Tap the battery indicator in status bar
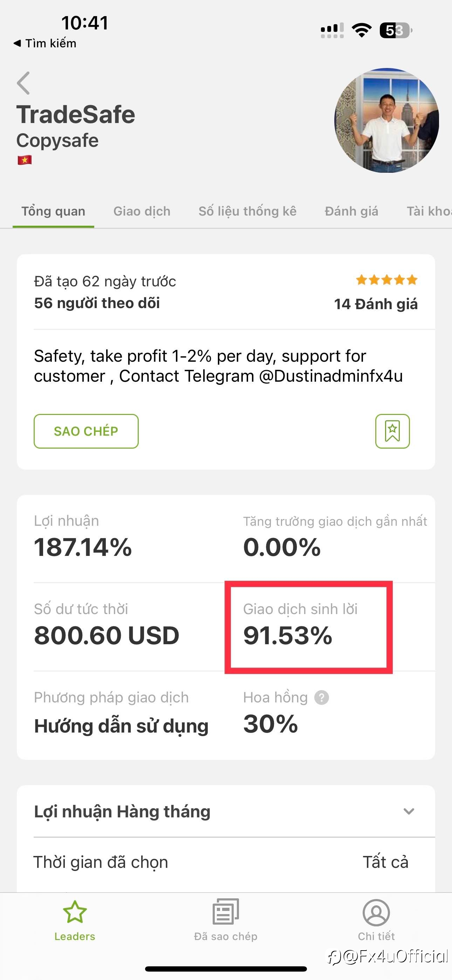This screenshot has width=452, height=980. click(x=396, y=30)
